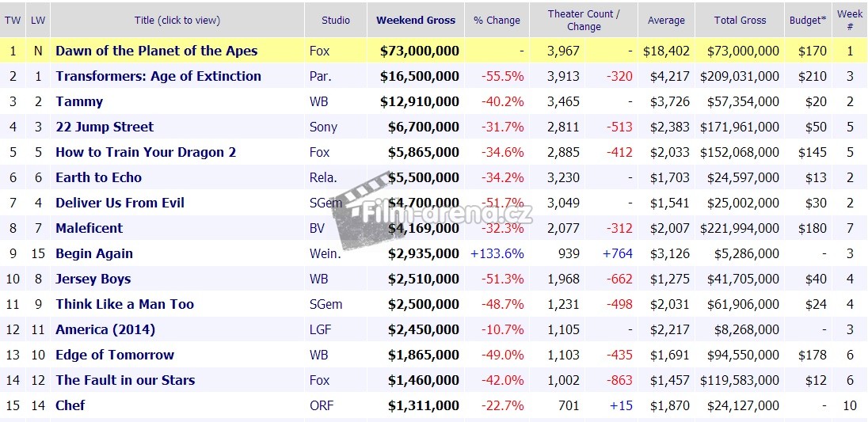The image size is (868, 422).
Task: Click the Maleficent title link
Action: (89, 228)
